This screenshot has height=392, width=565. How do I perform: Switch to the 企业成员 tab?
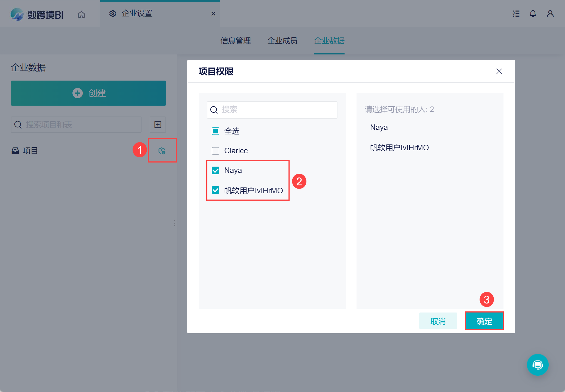tap(282, 41)
